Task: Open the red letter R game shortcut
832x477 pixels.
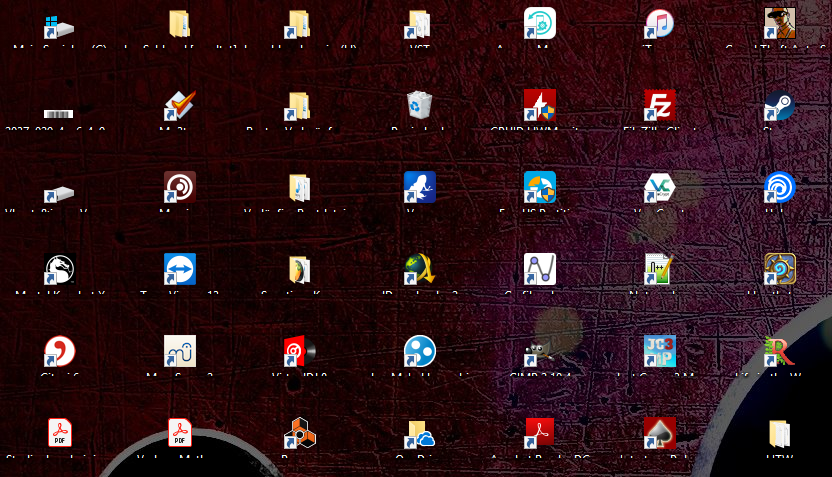Action: tap(779, 351)
